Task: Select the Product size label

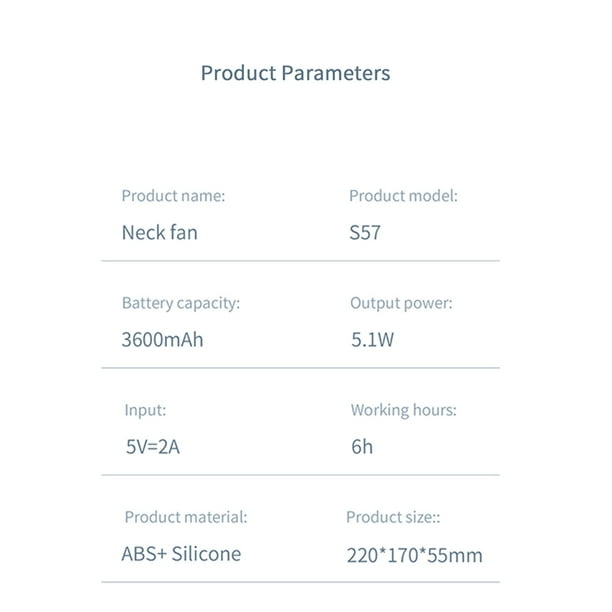Action: click(x=393, y=518)
